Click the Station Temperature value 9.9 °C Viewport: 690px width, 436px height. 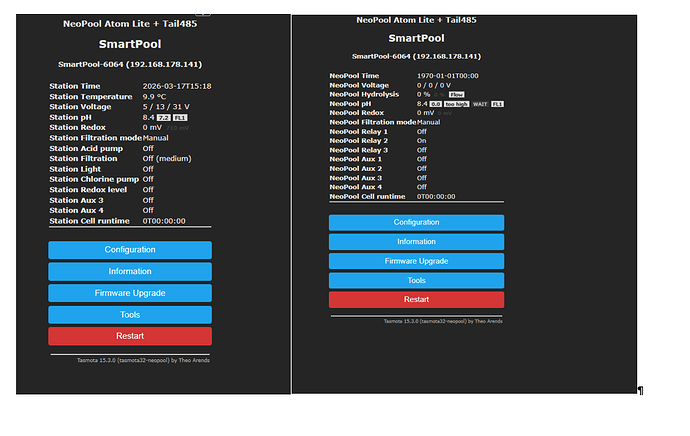point(154,97)
